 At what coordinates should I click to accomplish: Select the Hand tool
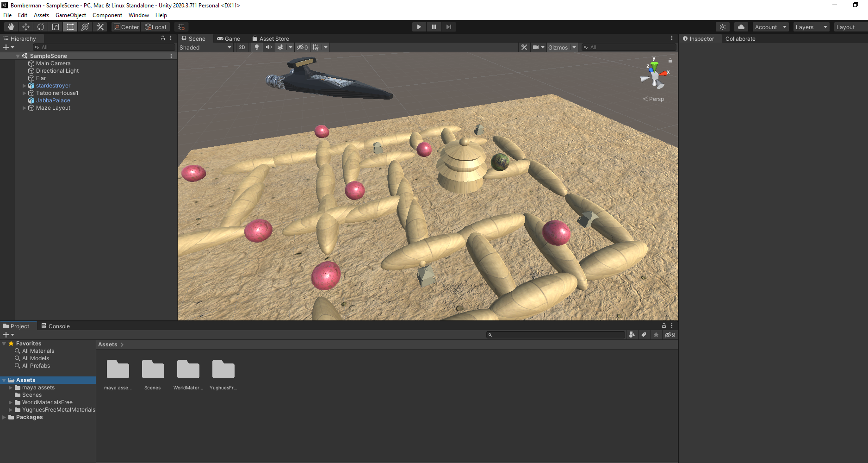pyautogui.click(x=11, y=27)
